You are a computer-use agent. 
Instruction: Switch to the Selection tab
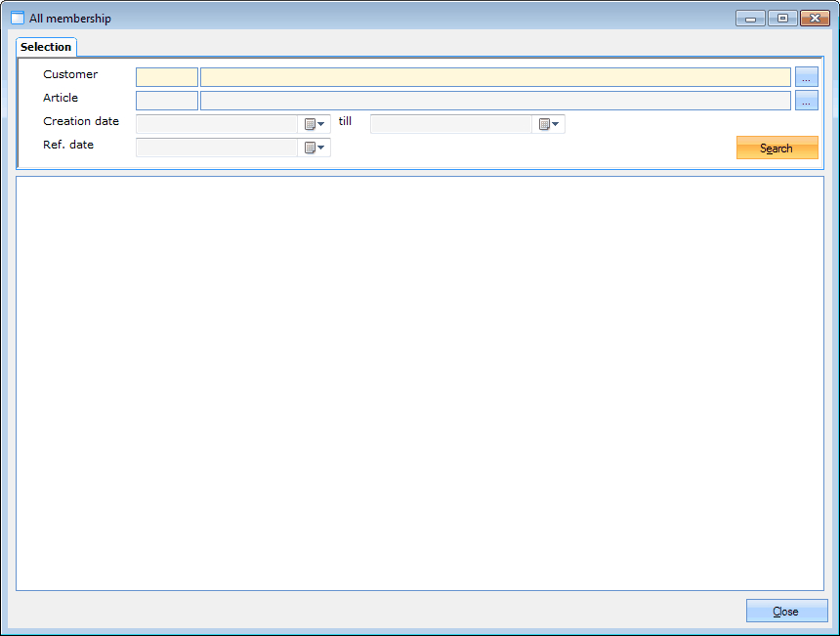(46, 47)
